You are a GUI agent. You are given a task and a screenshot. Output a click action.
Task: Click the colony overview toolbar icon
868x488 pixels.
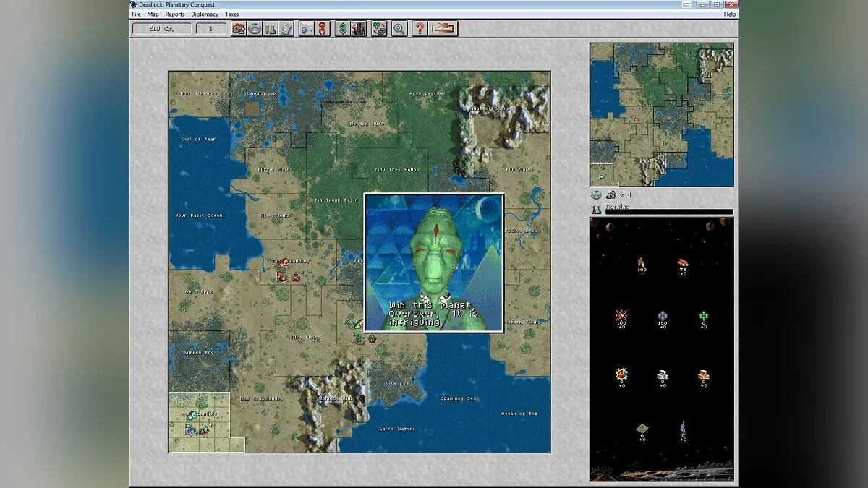239,29
